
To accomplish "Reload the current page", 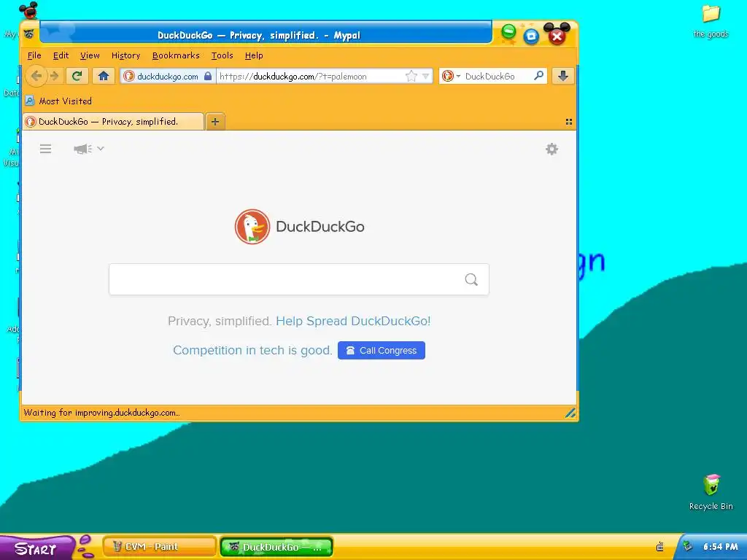I will (x=77, y=76).
